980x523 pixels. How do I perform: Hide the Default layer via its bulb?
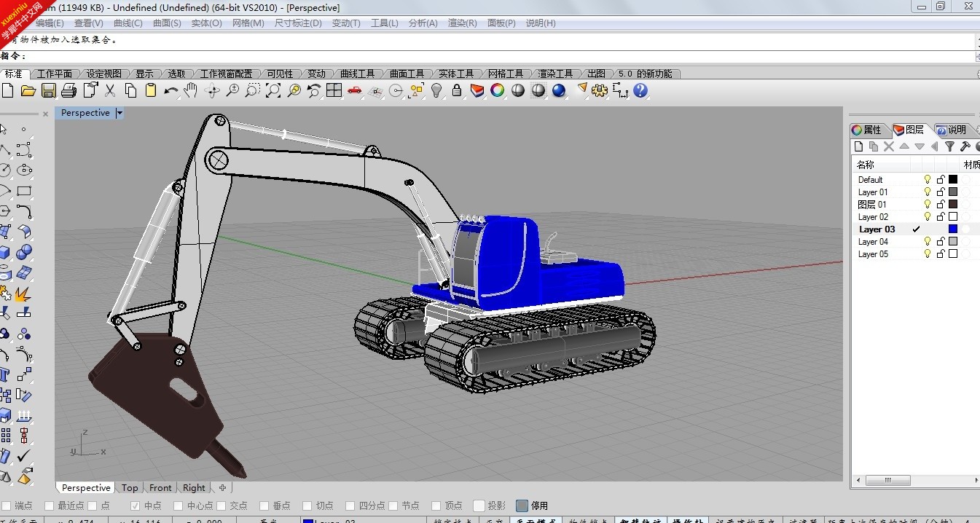pyautogui.click(x=928, y=179)
